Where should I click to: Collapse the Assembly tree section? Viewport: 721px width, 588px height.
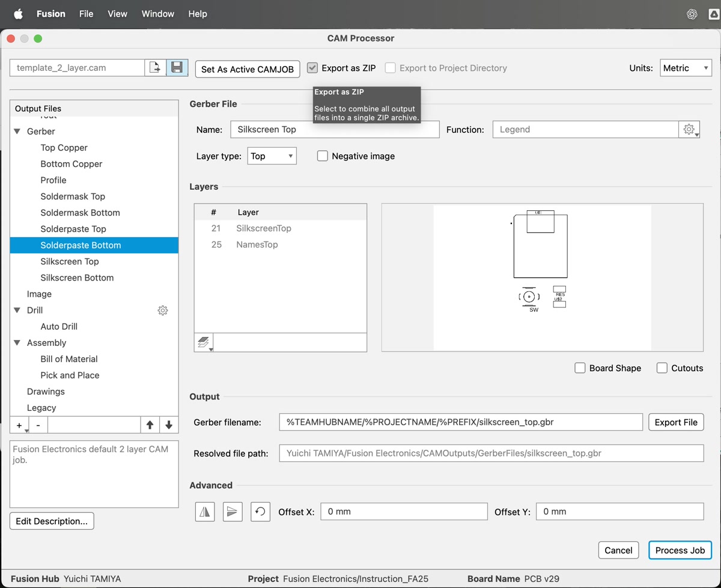coord(17,343)
